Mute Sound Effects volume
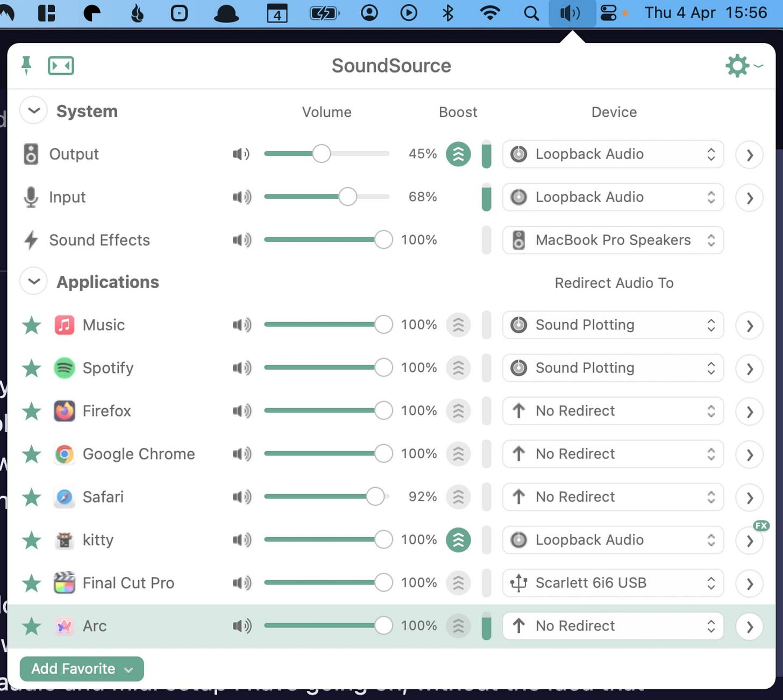783x700 pixels. coord(241,240)
